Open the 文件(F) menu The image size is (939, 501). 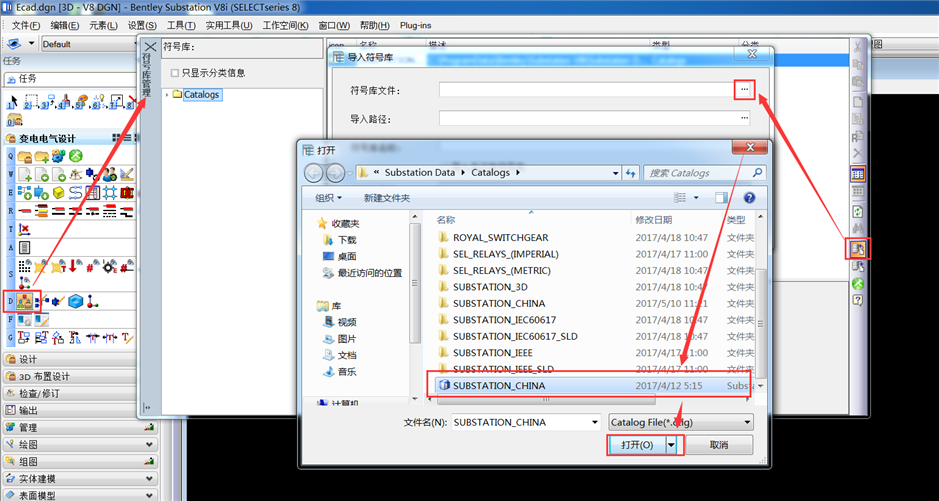pyautogui.click(x=26, y=26)
